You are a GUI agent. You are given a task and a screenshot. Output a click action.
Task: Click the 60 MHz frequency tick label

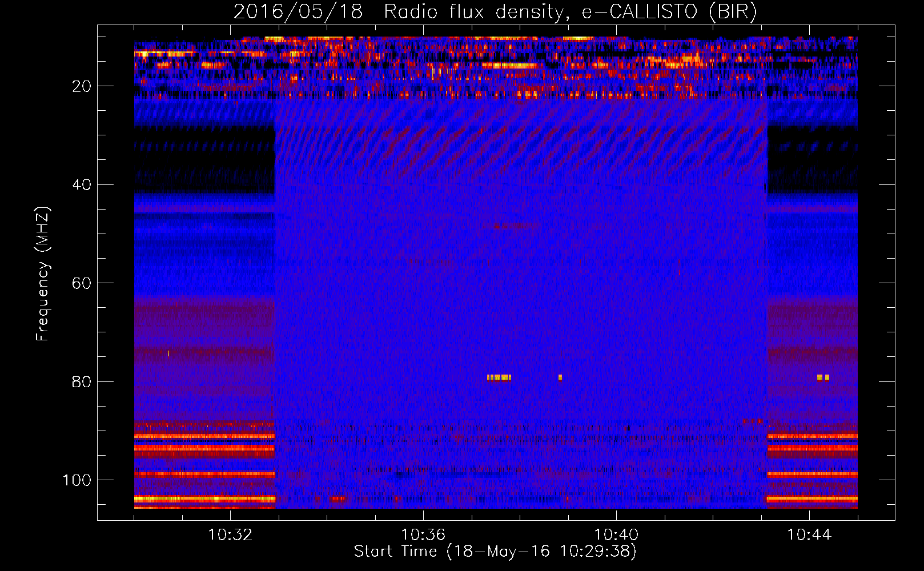coord(82,283)
